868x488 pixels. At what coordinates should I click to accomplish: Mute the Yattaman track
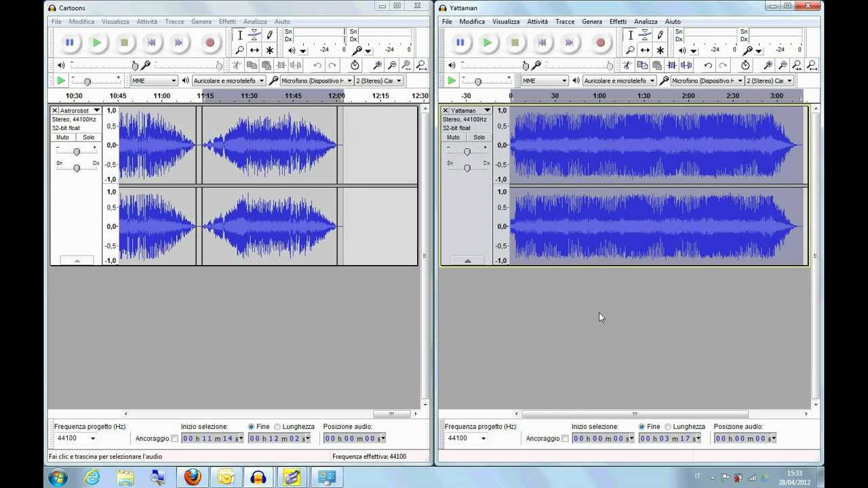coord(454,137)
